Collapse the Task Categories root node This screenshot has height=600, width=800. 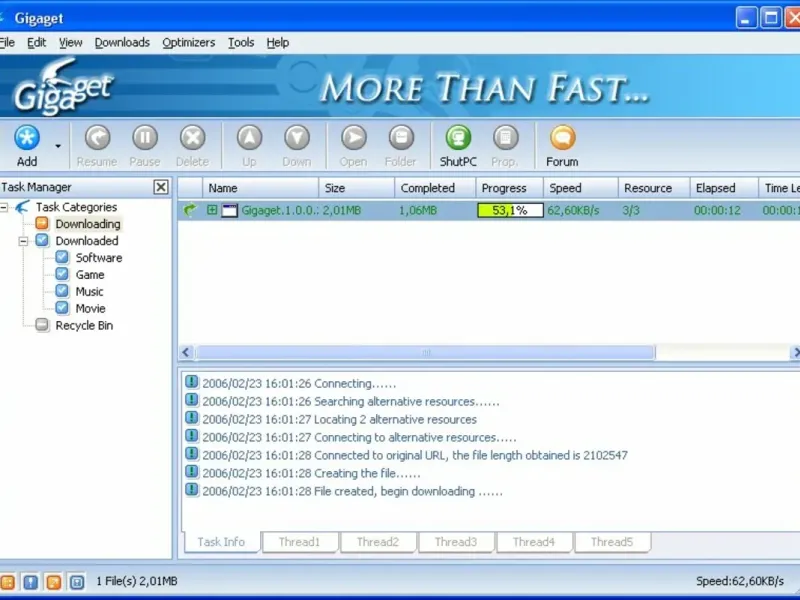(x=4, y=207)
